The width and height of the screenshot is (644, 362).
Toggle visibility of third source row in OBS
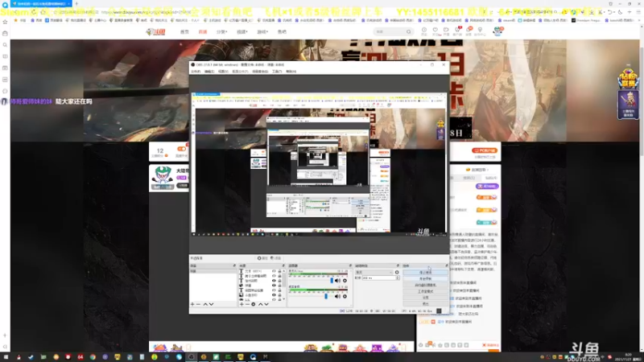tap(274, 281)
